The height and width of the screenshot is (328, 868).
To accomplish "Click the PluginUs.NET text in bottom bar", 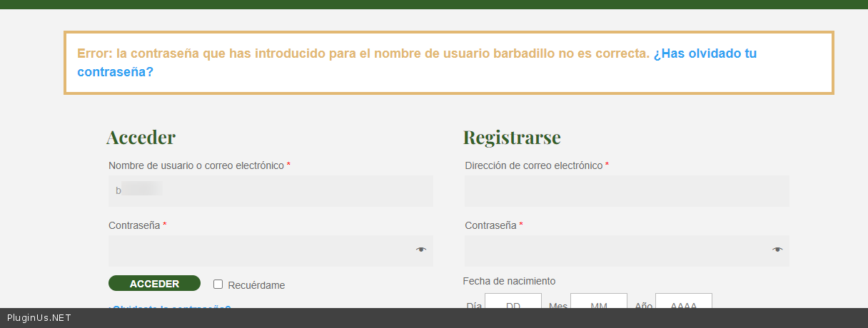I will [39, 318].
